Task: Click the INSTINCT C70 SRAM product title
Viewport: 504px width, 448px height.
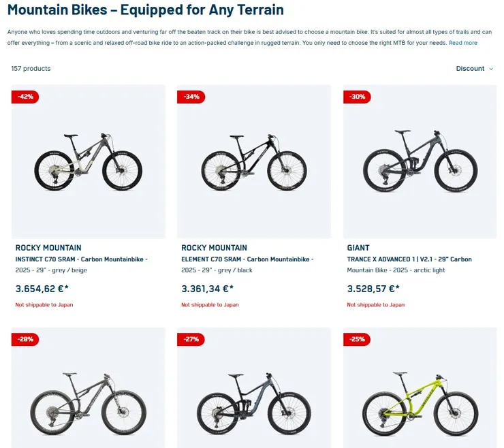Action: point(81,259)
